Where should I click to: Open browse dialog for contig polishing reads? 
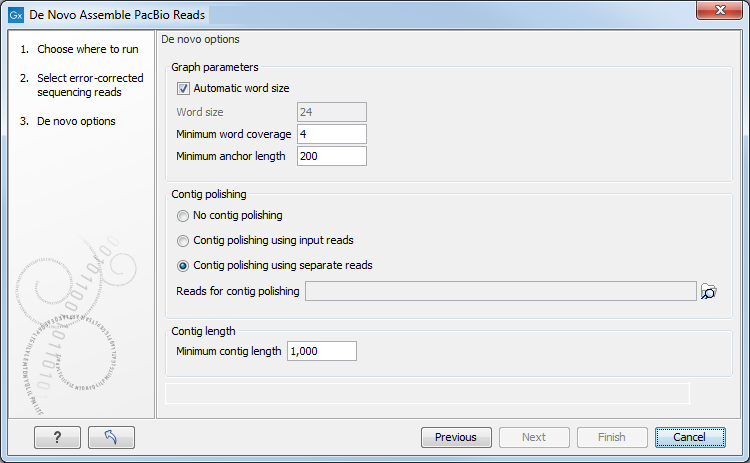click(x=708, y=291)
